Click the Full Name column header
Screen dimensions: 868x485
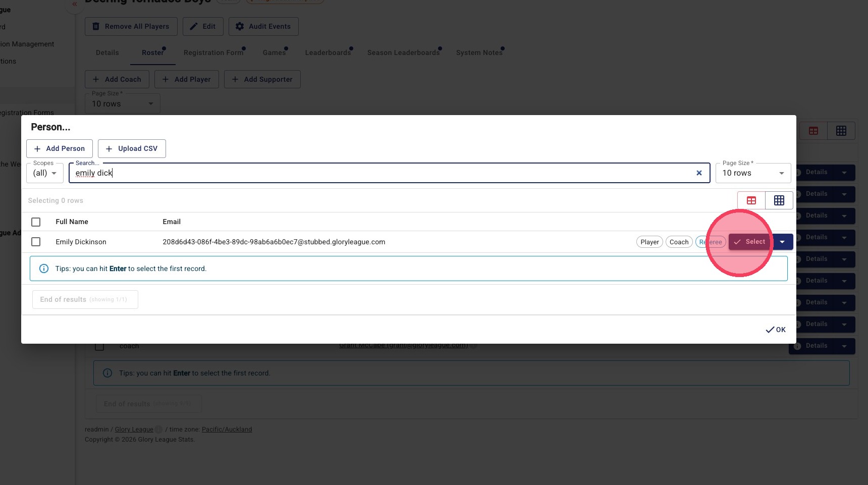[72, 222]
